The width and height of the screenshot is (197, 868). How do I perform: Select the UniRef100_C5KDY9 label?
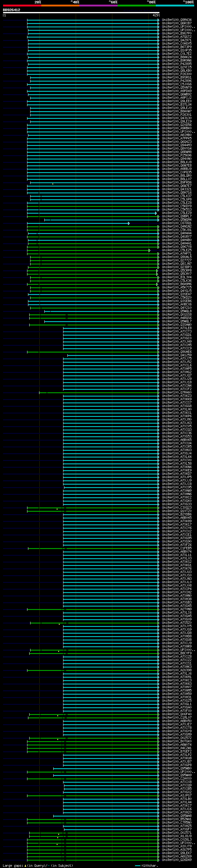tap(177, 206)
